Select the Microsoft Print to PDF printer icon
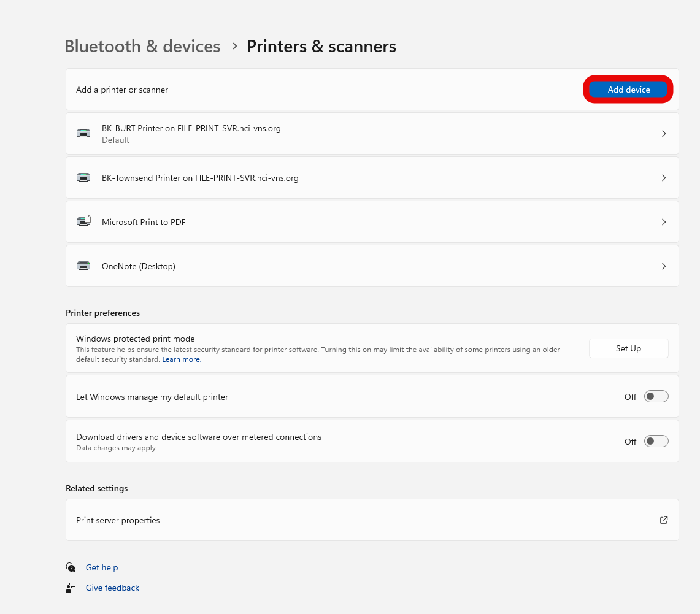Screen dimensions: 700x614 pyautogui.click(x=83, y=221)
